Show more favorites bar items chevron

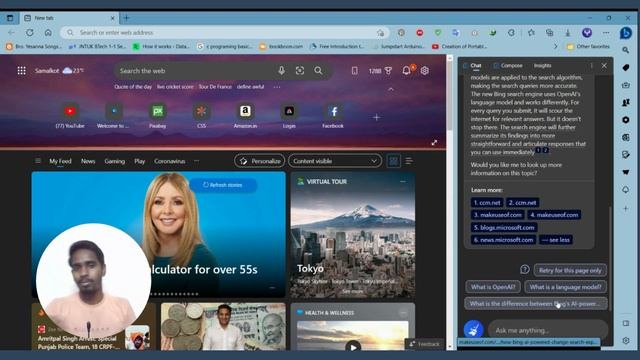556,47
